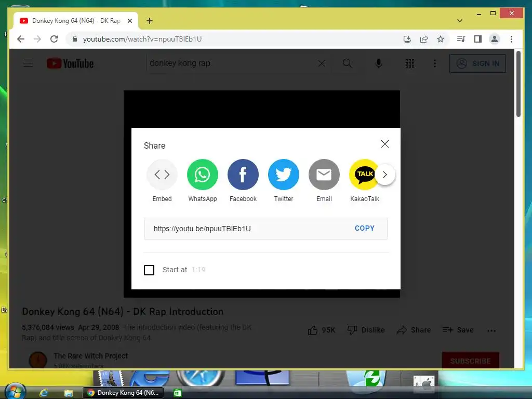Show more share options arrow
The image size is (532, 399).
[385, 175]
